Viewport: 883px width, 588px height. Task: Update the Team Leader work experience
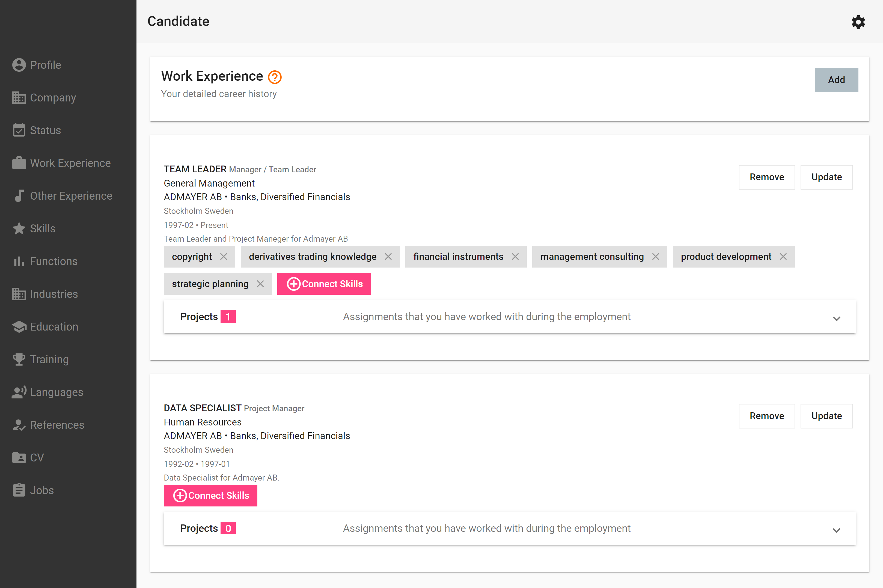click(x=826, y=177)
